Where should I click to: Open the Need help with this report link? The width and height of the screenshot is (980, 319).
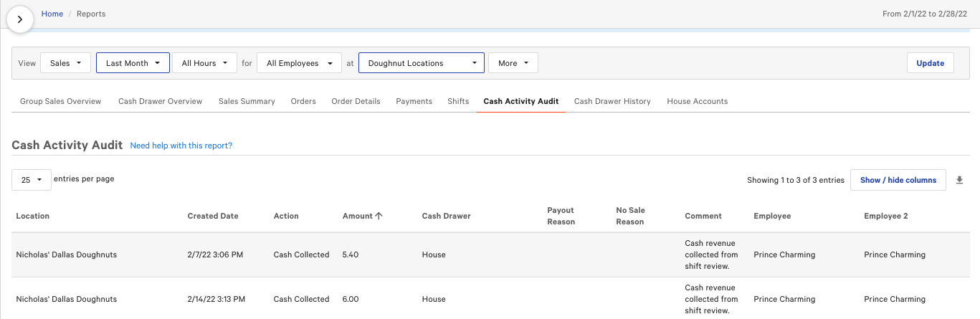point(181,146)
